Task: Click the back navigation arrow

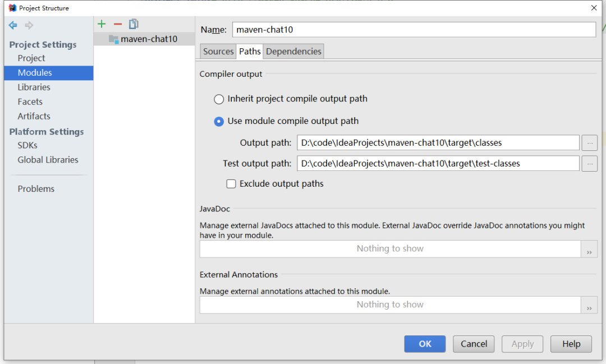Action: tap(13, 25)
